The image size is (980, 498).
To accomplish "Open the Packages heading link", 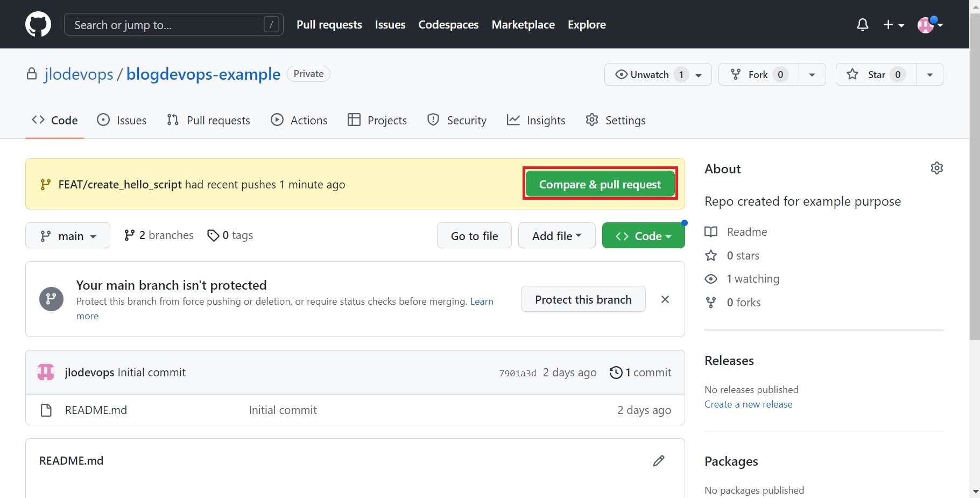I will point(731,461).
